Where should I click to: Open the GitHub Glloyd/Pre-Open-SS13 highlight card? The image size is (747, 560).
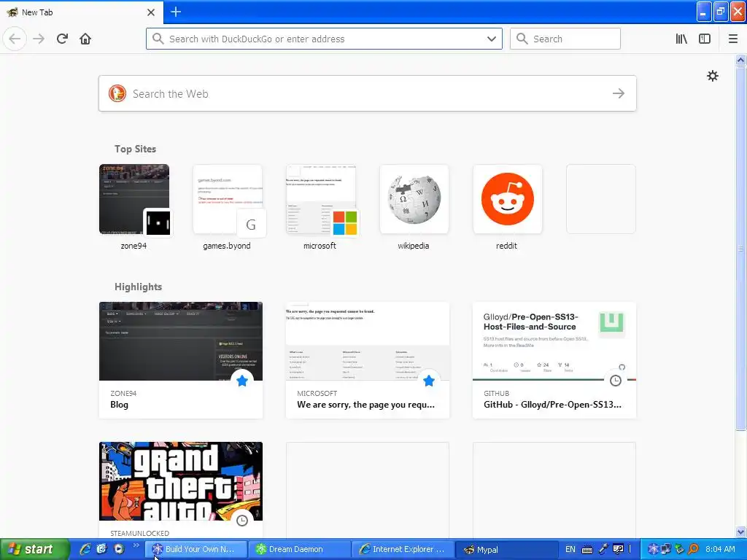pos(554,360)
